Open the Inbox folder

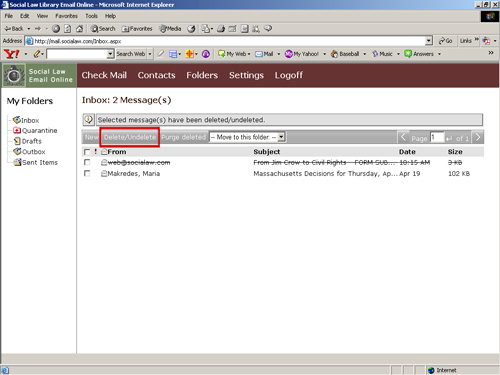26,120
